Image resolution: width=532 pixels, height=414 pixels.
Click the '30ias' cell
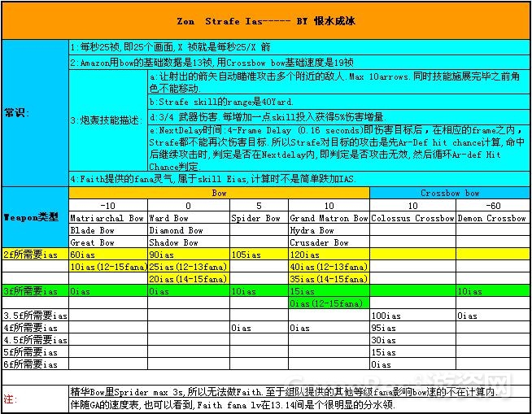(x=413, y=340)
